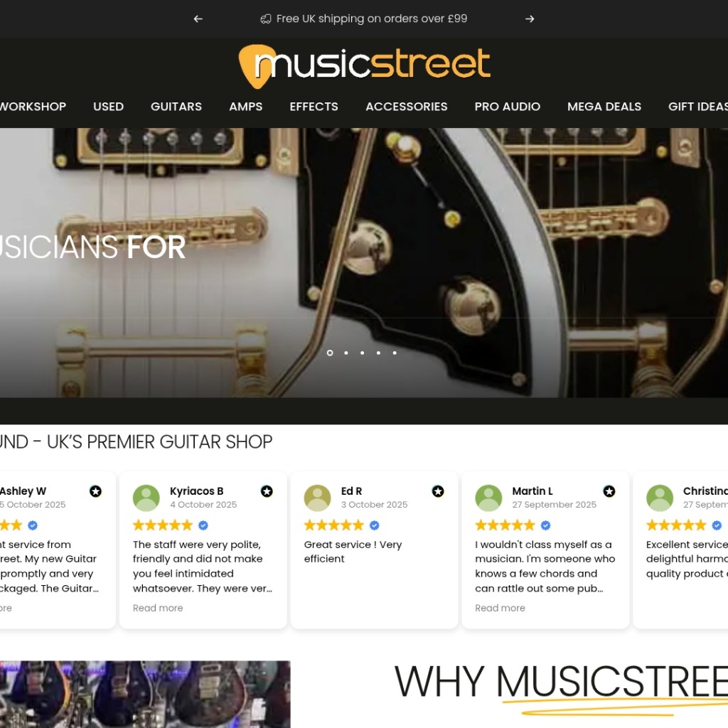Read more of Martin L review
The width and height of the screenshot is (728, 728).
click(500, 609)
